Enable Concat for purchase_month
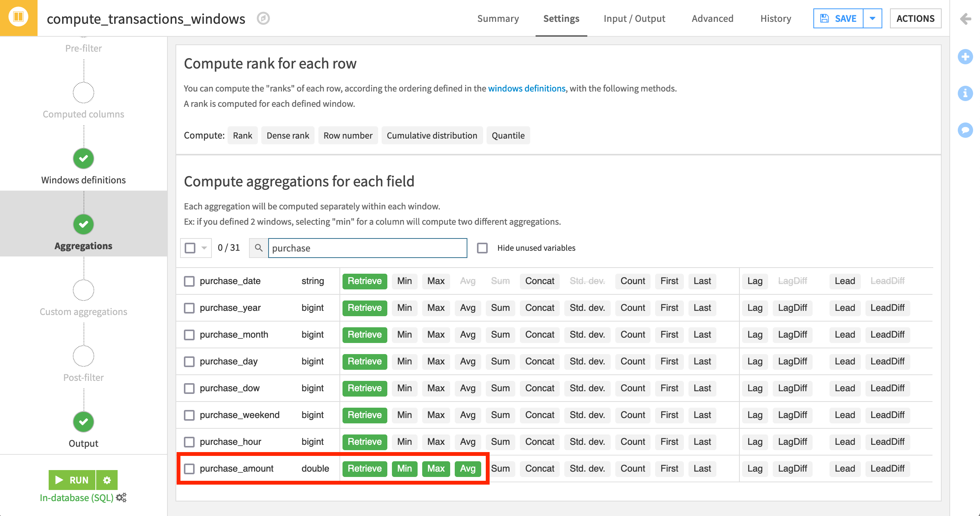Screen dimensions: 980x516 [540, 335]
